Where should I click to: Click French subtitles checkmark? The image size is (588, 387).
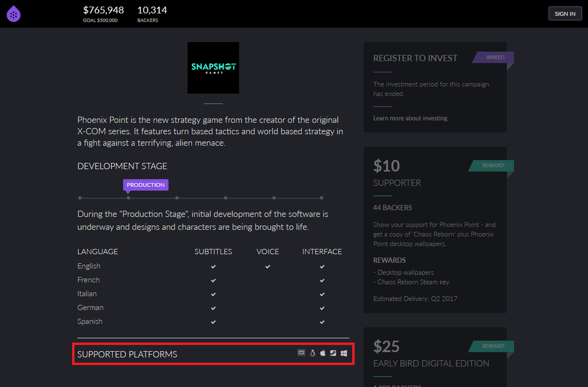pos(213,281)
